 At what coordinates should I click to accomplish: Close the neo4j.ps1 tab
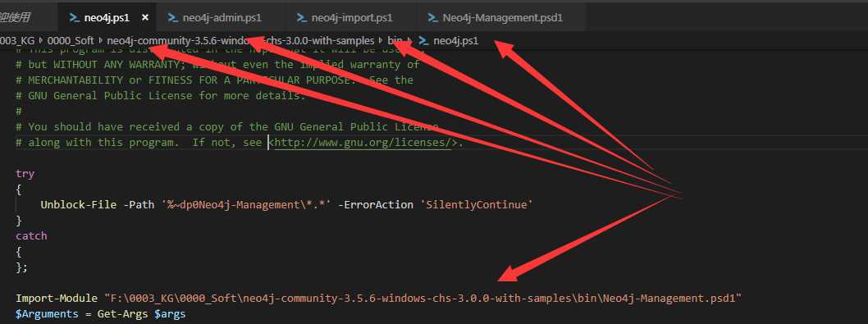click(x=145, y=18)
